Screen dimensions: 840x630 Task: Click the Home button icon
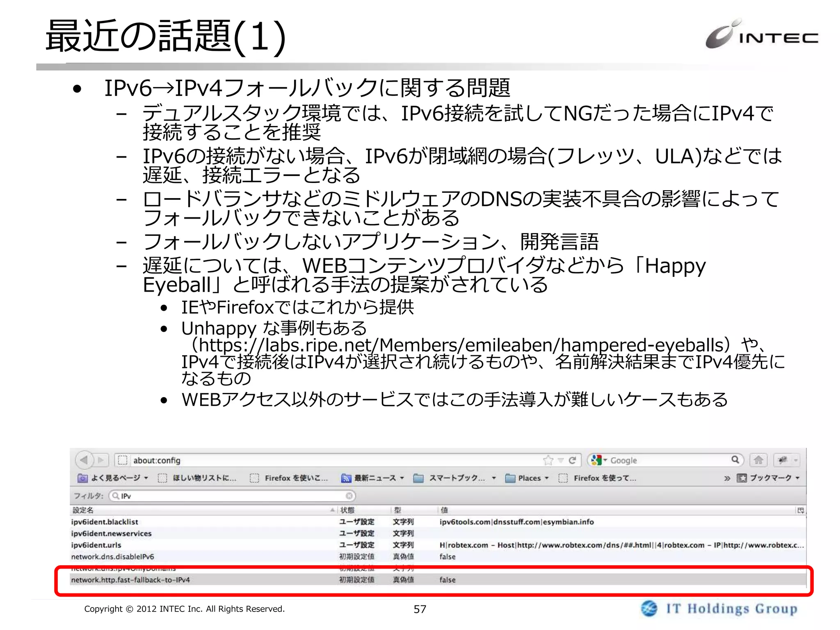(758, 460)
